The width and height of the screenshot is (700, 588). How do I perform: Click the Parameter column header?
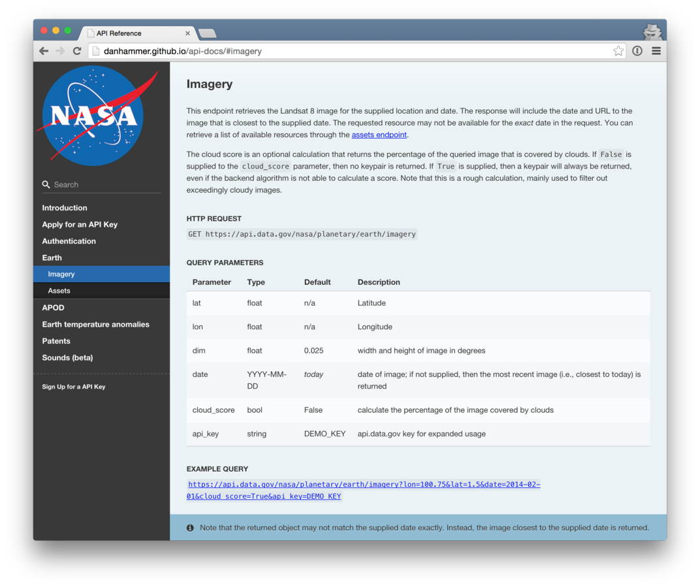(x=212, y=282)
